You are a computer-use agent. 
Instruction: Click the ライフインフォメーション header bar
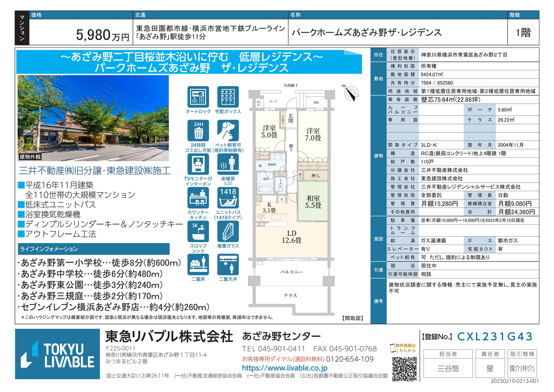pos(94,249)
